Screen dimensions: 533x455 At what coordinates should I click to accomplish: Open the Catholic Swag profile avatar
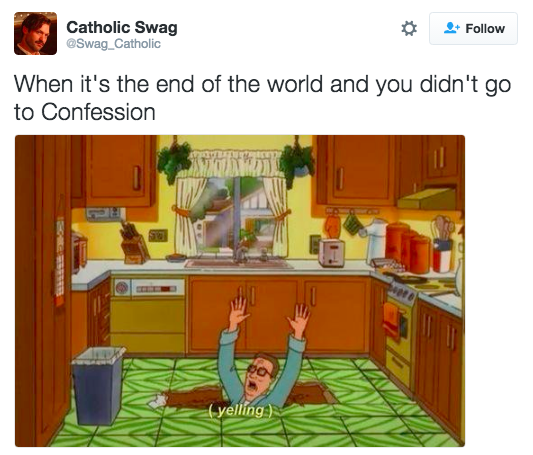coord(35,33)
